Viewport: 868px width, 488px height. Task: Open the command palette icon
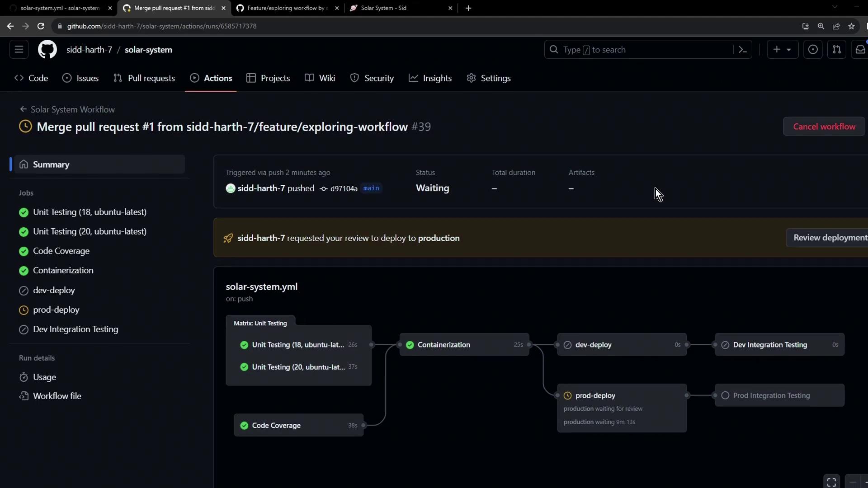click(742, 50)
